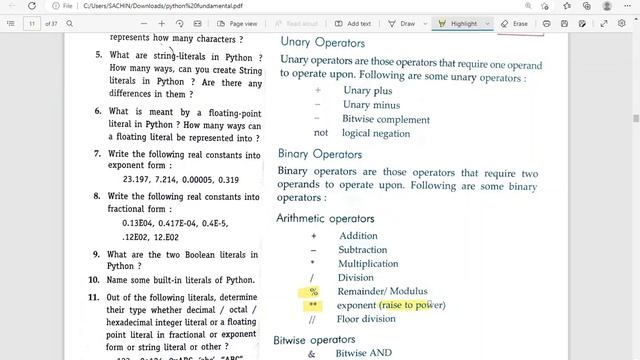
Task: Click the text 'Multiplication'
Action: tap(368, 264)
